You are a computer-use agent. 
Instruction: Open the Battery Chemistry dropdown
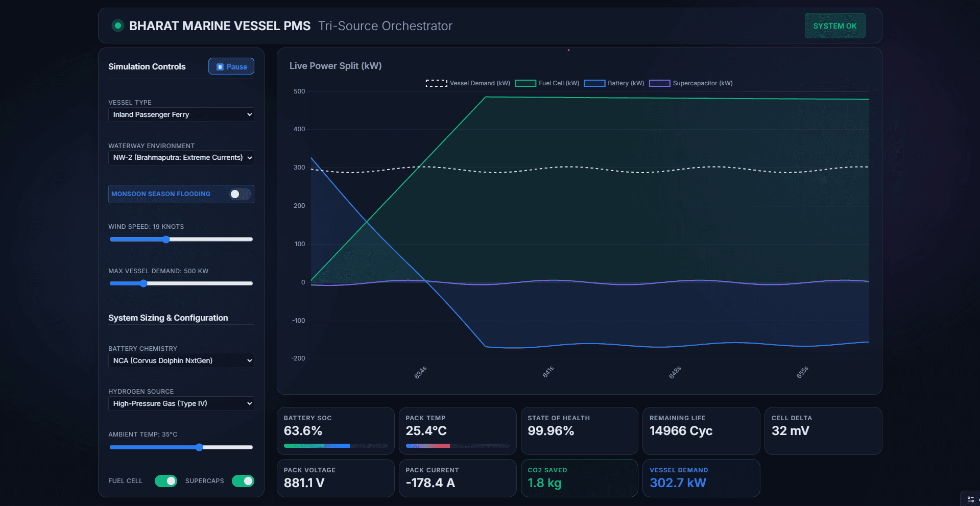click(181, 360)
